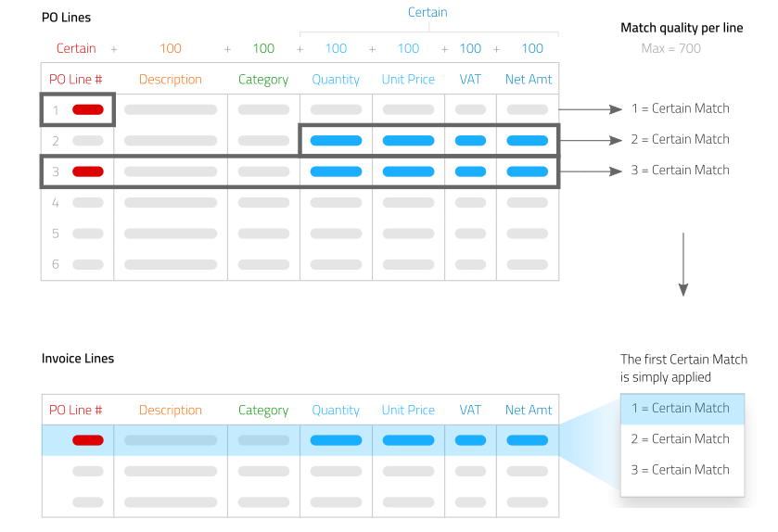Click blue VAT pill in highlighted invoice line
The image size is (778, 532).
(471, 440)
